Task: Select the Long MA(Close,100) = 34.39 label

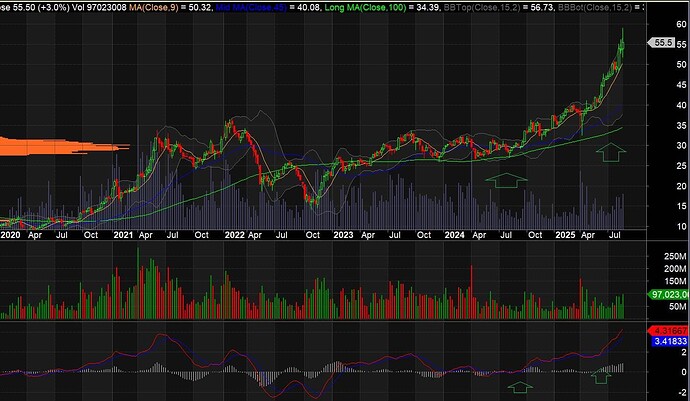Action: pos(383,7)
